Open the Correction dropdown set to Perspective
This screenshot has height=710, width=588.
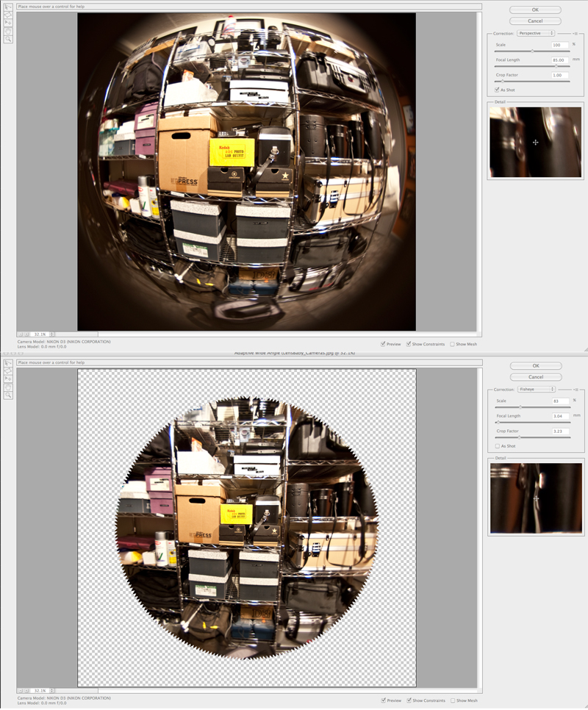tap(536, 33)
